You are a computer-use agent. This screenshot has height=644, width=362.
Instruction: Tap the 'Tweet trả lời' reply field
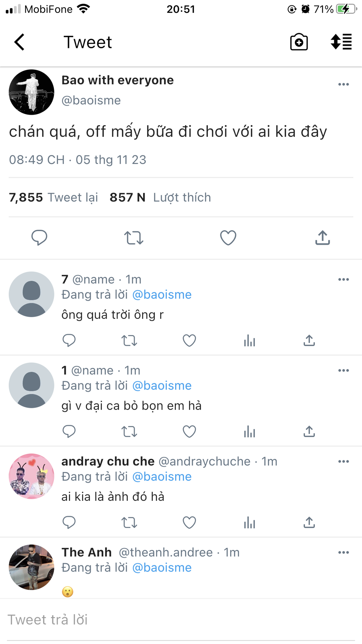point(181,620)
